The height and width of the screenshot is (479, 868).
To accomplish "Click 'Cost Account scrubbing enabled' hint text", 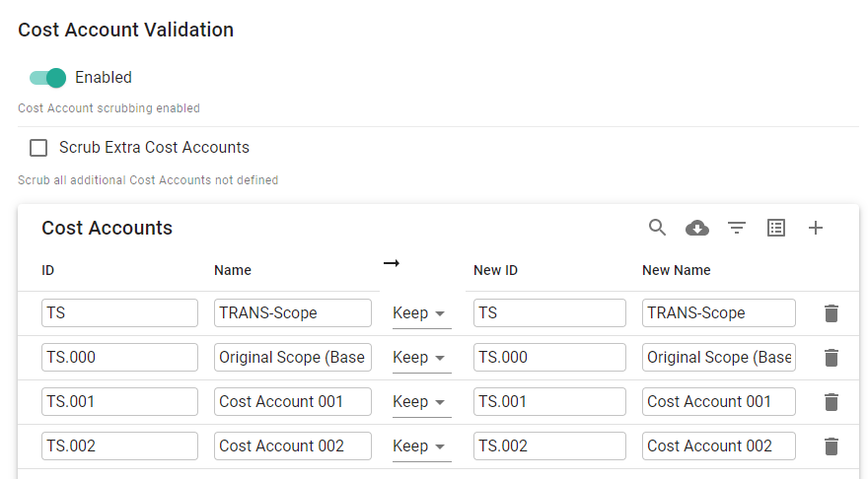I will [108, 108].
